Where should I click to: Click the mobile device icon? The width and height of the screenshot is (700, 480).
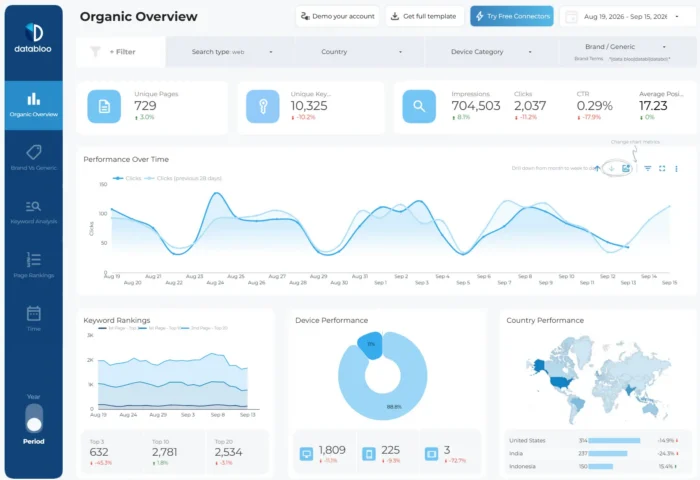(369, 454)
